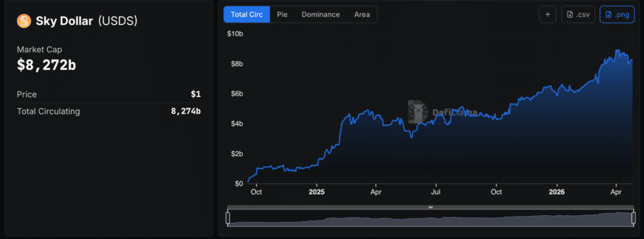Switch to the Area chart tab

pos(362,14)
